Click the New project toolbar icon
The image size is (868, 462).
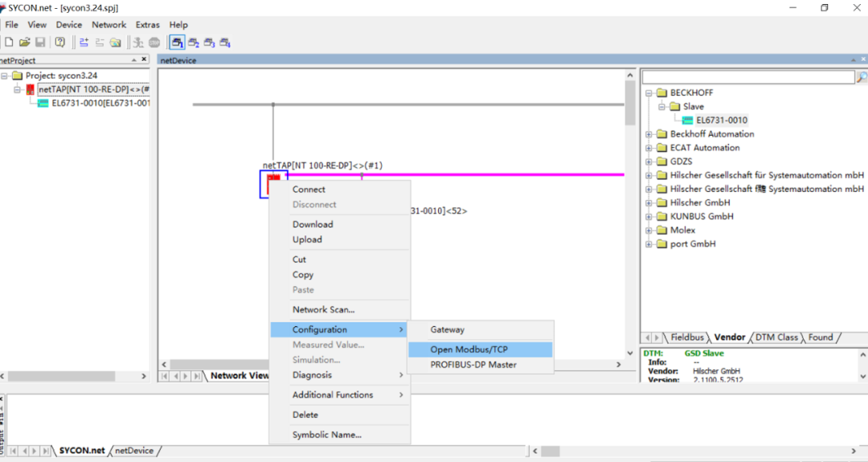(8, 42)
